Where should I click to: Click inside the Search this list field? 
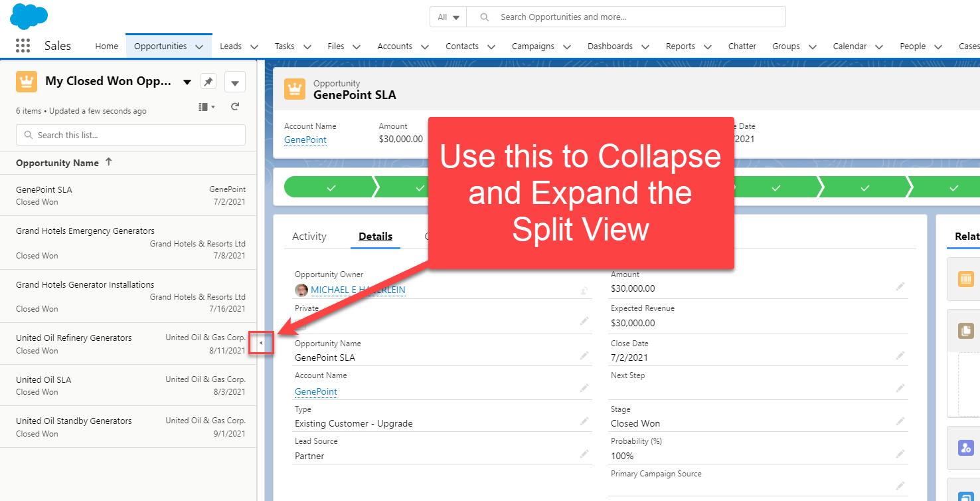[x=100, y=135]
